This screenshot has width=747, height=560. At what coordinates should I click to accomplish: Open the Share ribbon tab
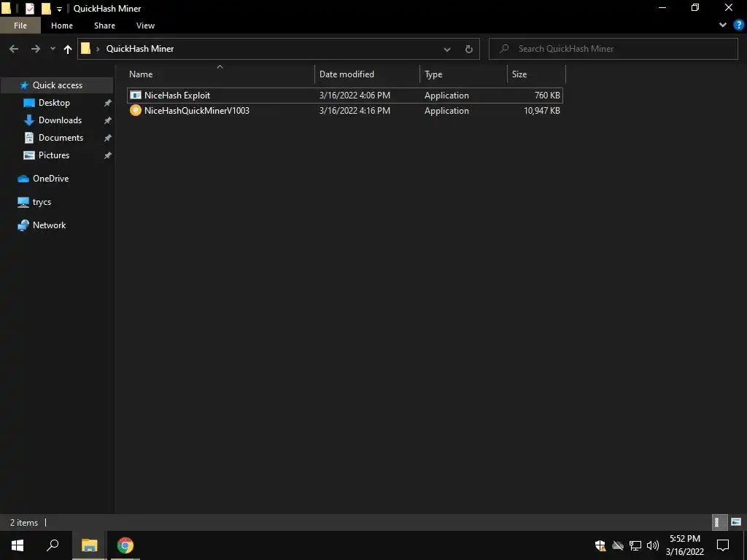(x=104, y=26)
